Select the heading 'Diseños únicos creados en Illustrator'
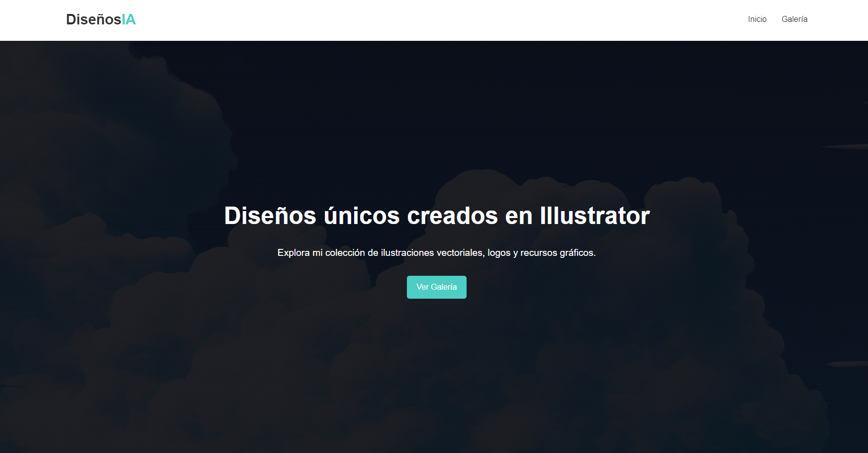The image size is (868, 453). 437,216
